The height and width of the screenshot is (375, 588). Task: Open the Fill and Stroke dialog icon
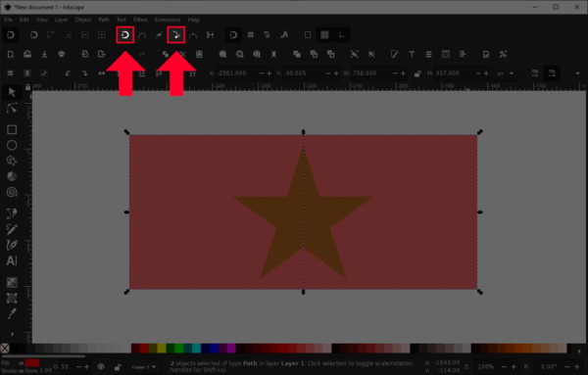[x=394, y=54]
